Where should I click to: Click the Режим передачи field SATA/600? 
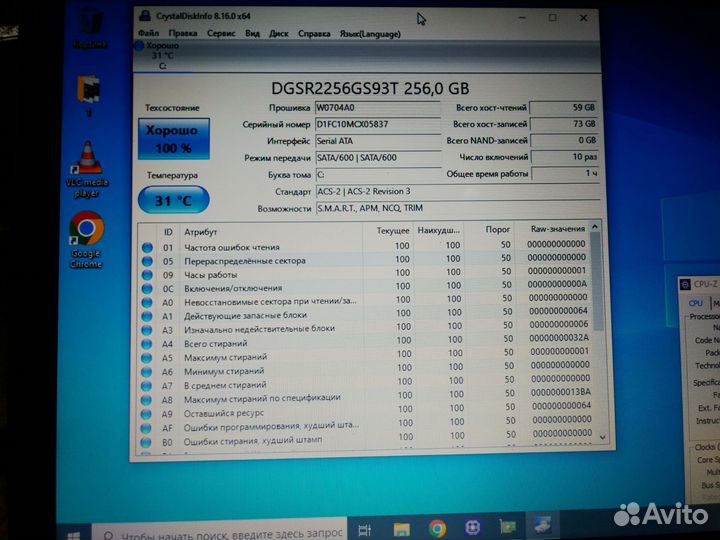coord(377,158)
